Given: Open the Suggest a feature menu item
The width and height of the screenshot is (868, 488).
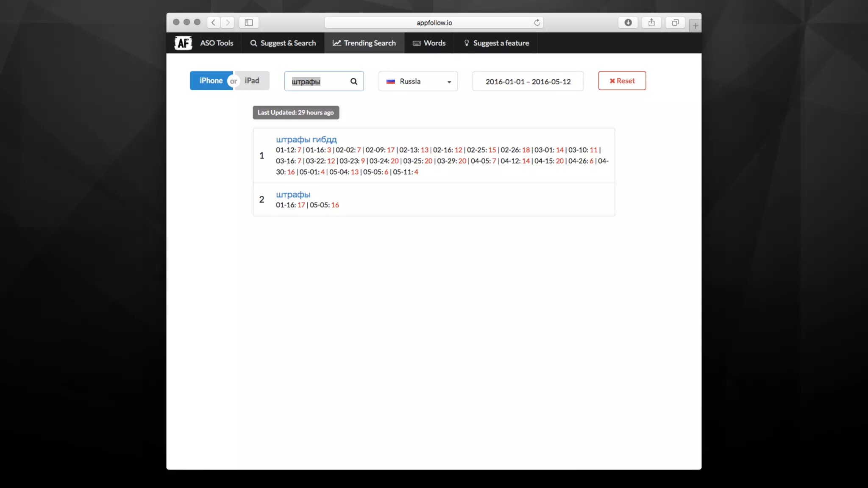Looking at the screenshot, I should point(496,43).
